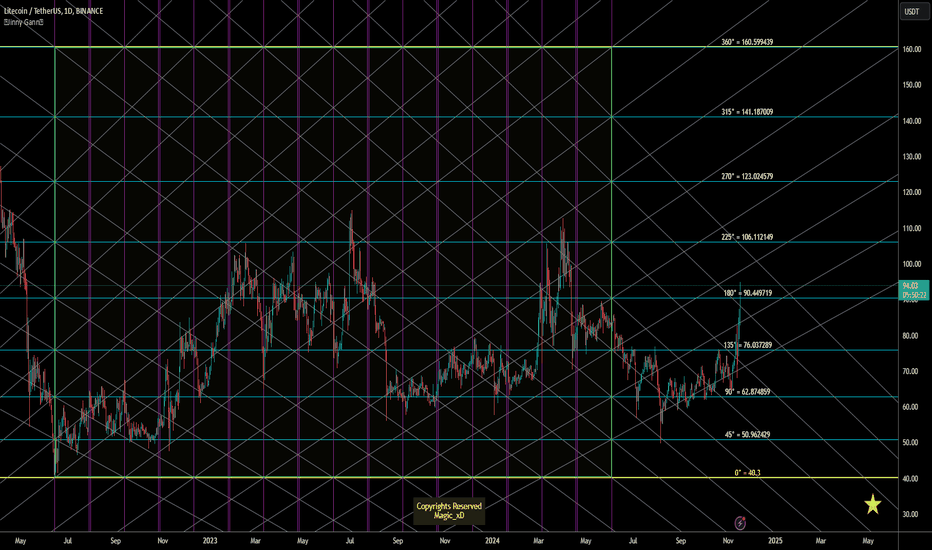Viewport: 932px width, 550px height.
Task: Click the Litecoin / TetherUS chart title
Action: [53, 11]
